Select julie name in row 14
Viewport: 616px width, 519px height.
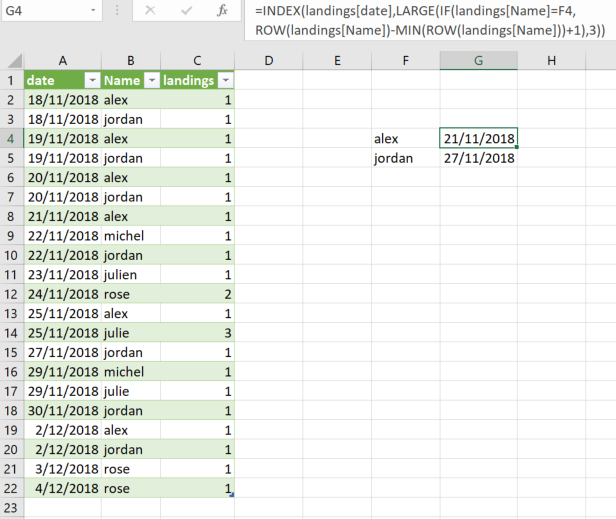[131, 333]
